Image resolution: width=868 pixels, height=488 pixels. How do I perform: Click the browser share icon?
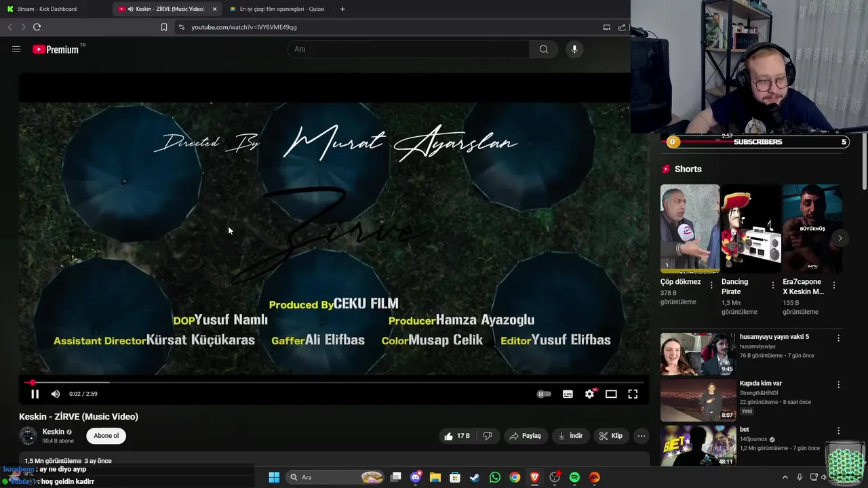(622, 27)
